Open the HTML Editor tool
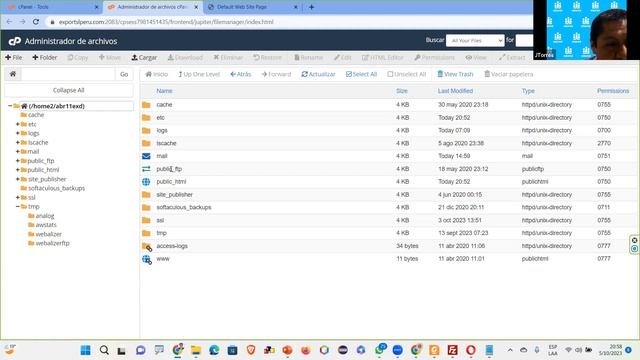Image resolution: width=640 pixels, height=360 pixels. click(x=382, y=58)
